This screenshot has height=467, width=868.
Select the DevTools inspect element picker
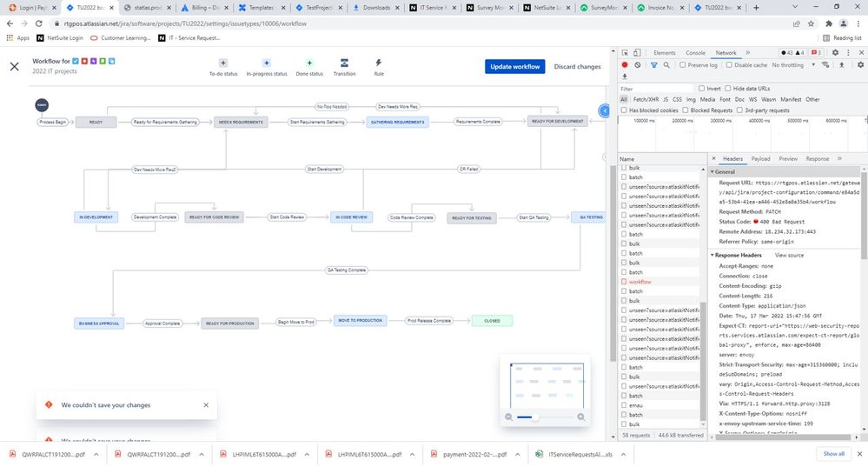click(x=625, y=53)
